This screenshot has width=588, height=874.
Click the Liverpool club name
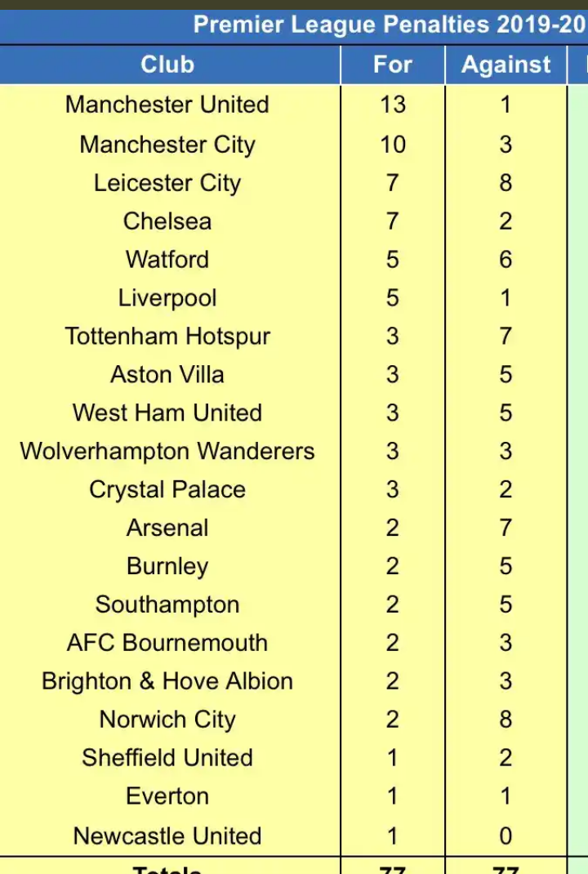(x=167, y=298)
